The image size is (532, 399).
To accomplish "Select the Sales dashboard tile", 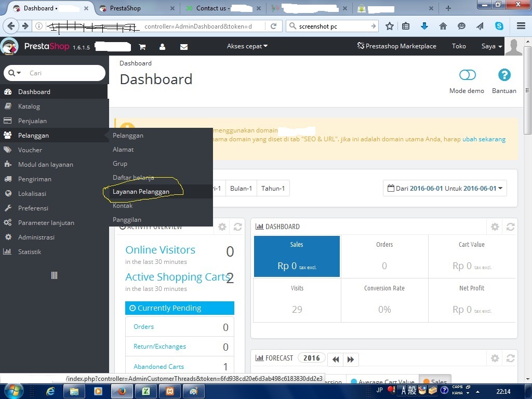I will tap(297, 257).
